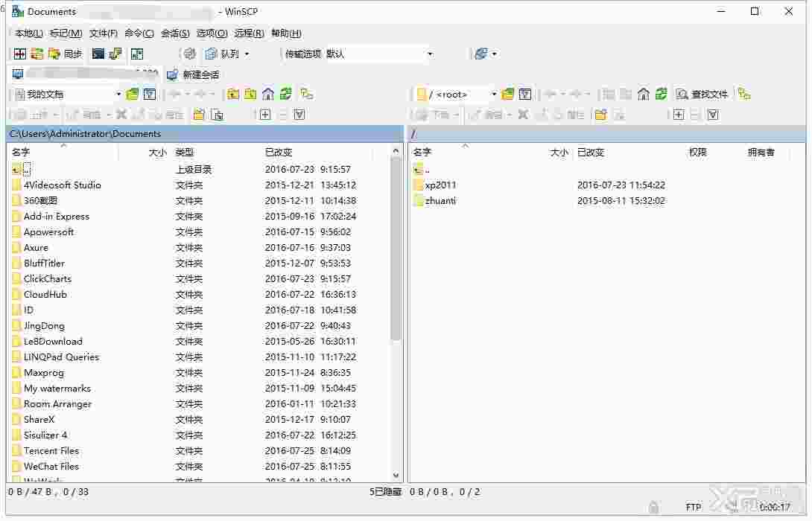Open the 帮助(H) menu
The height and width of the screenshot is (521, 812).
coord(286,33)
